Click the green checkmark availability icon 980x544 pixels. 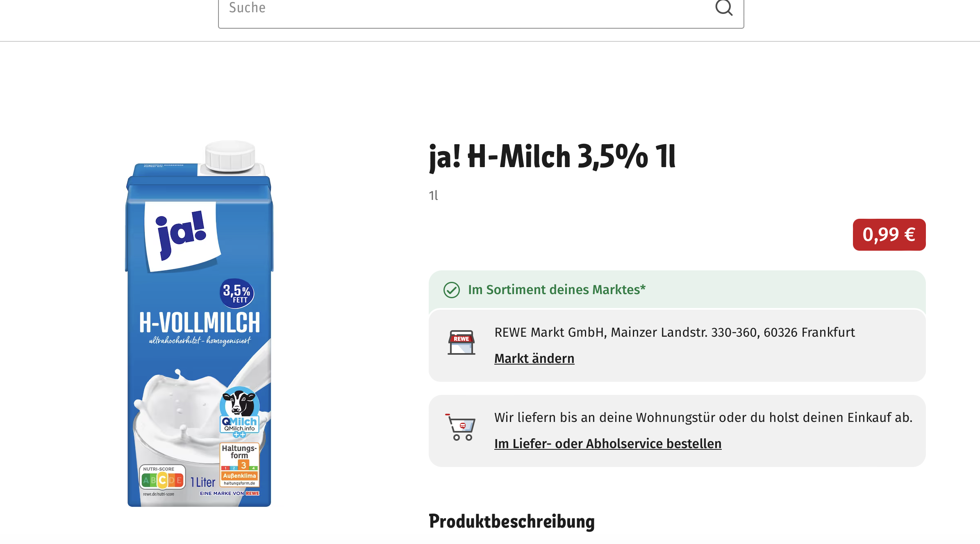click(x=451, y=290)
